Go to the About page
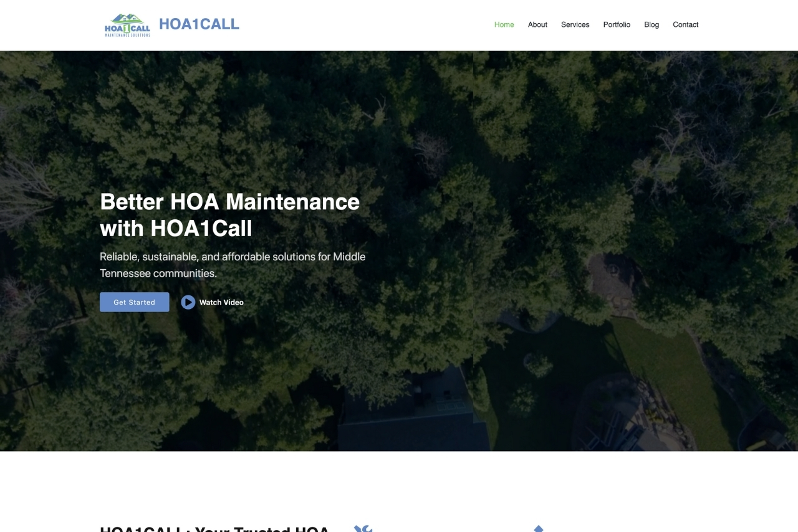Screen dimensions: 798x532 click(537, 24)
